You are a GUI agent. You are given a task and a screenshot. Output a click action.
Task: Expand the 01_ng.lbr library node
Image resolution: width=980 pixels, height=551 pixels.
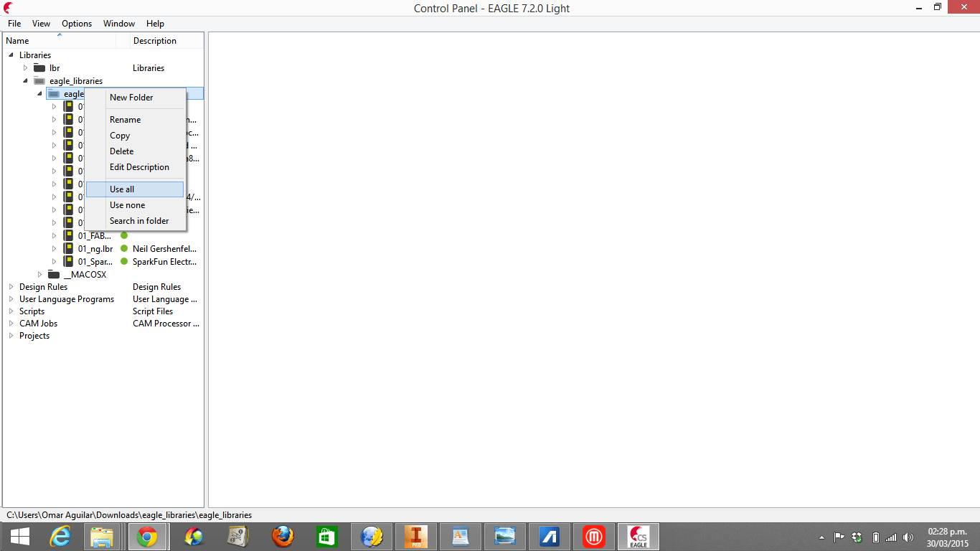pos(54,248)
